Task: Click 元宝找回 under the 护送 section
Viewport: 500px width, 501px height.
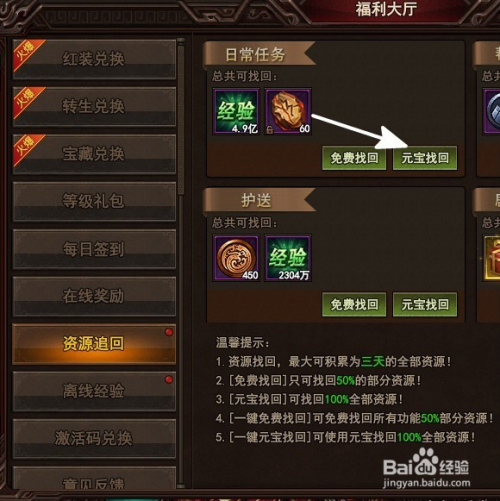Action: pos(425,304)
